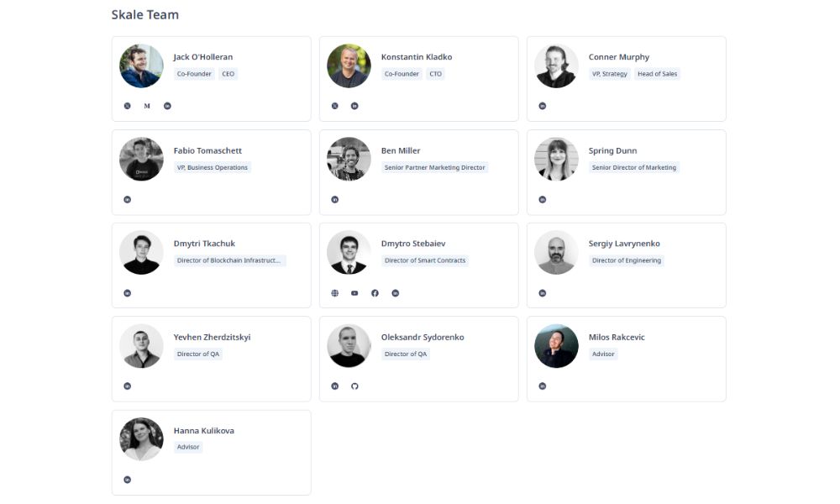Click Jack O'Holleran's LinkedIn icon
Viewport: 840px width, 504px height.
point(167,106)
